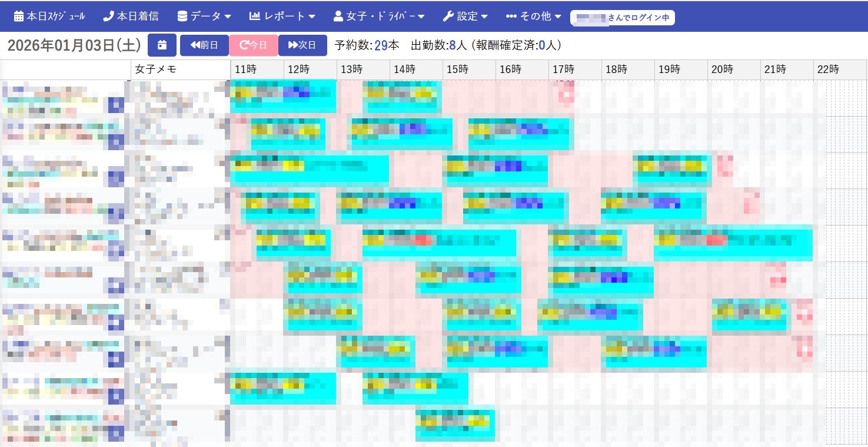
Task: Click the ログイン中 user badge
Action: click(622, 18)
